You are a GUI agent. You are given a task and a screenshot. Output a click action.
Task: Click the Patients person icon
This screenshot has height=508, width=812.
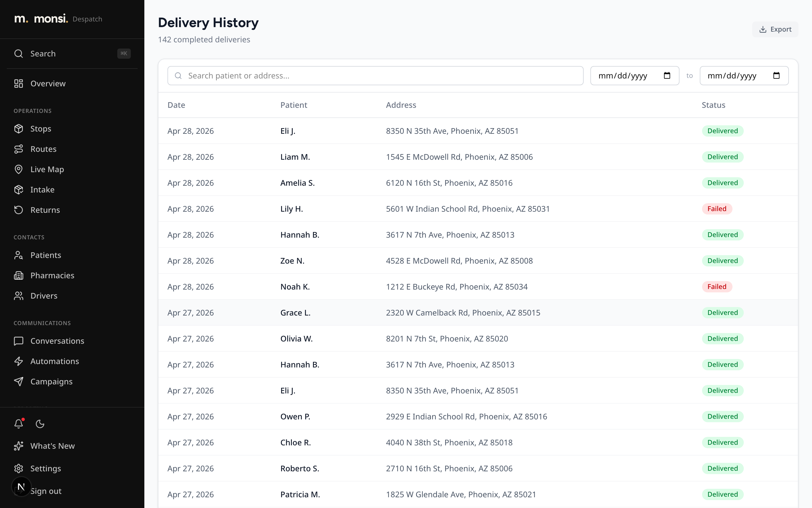click(19, 255)
